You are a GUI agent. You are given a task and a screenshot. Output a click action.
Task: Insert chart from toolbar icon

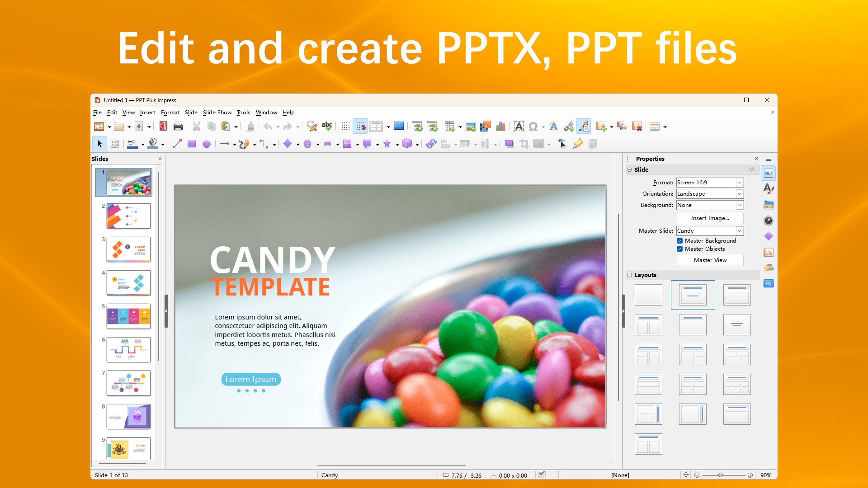pyautogui.click(x=500, y=127)
